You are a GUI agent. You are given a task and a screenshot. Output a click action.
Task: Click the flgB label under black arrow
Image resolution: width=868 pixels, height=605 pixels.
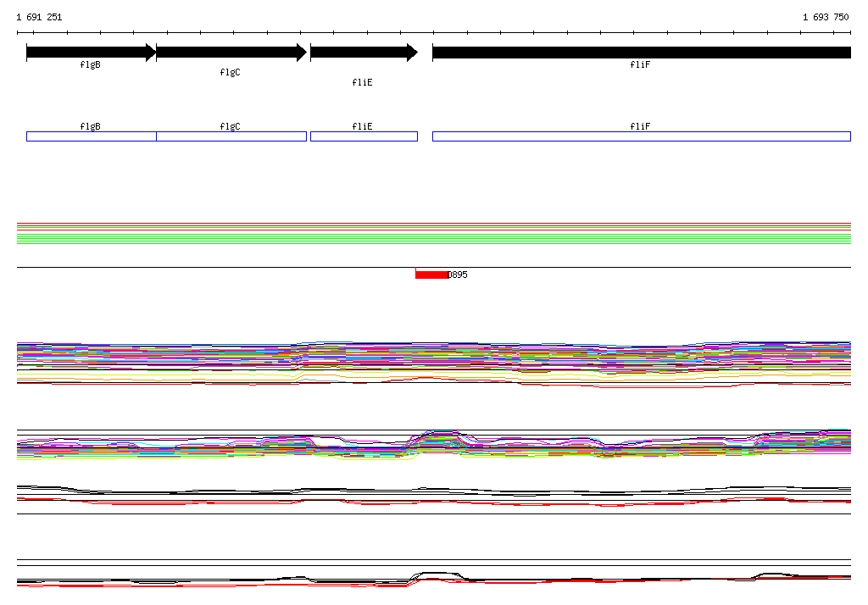coord(90,64)
